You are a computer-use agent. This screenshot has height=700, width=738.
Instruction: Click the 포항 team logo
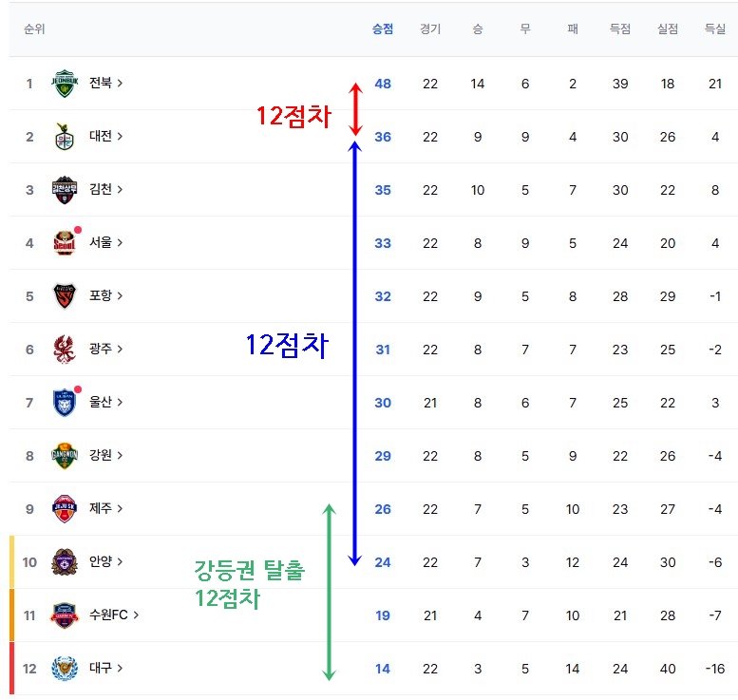(x=64, y=296)
